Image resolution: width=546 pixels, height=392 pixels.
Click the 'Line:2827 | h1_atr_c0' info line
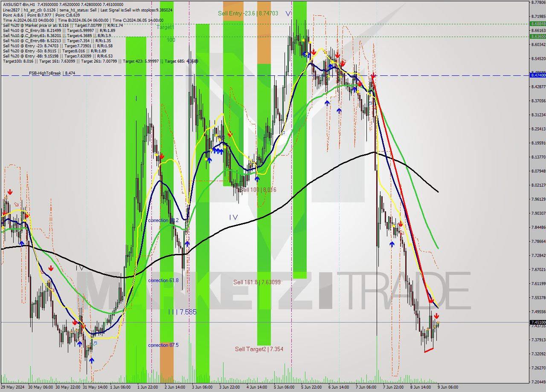[87, 10]
